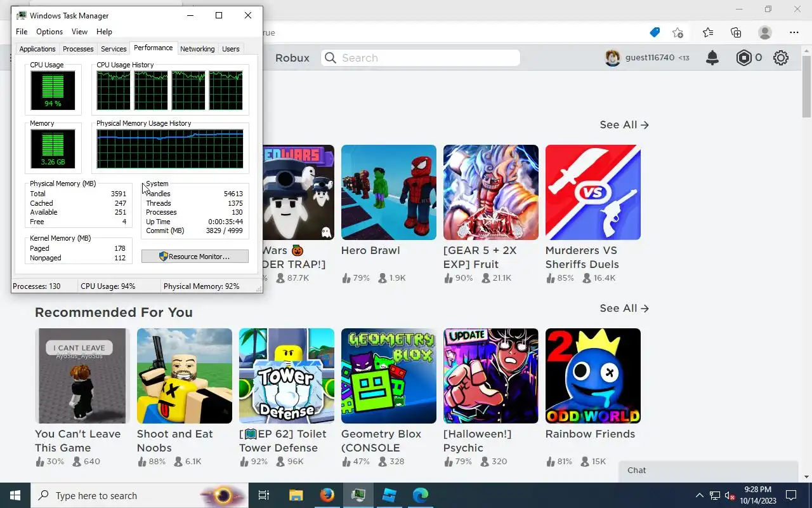This screenshot has height=508, width=812.
Task: Click the guest116740 username text
Action: click(650, 58)
